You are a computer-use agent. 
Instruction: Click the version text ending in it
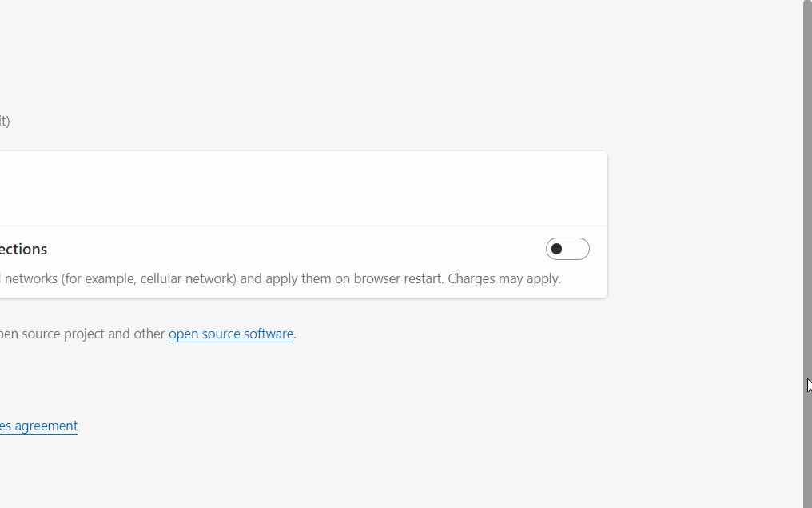(x=6, y=121)
